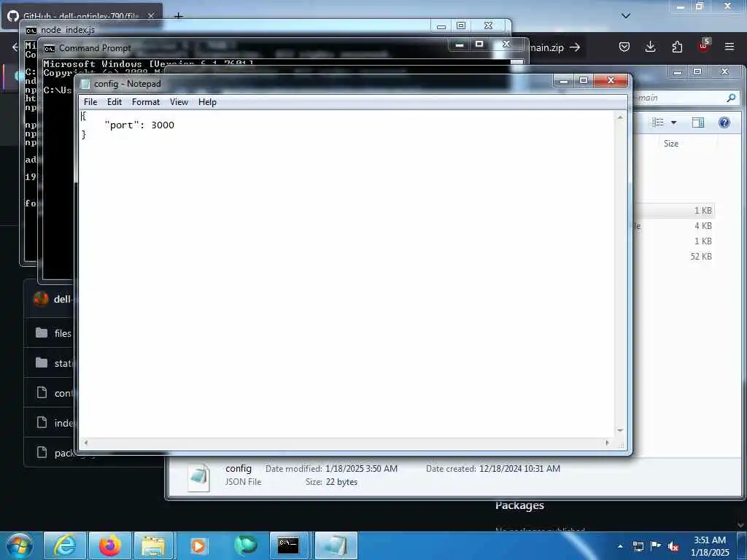Click the Notepad vertical scrollbar down arrow
The width and height of the screenshot is (747, 560).
point(620,430)
